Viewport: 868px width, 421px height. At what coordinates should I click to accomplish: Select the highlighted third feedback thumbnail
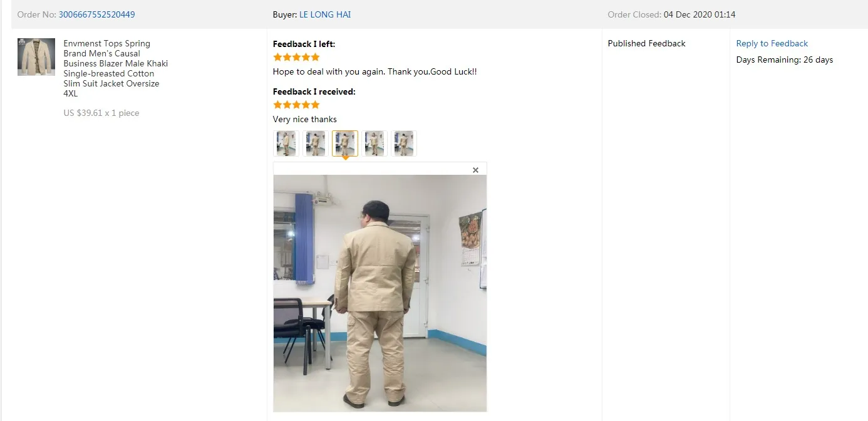pyautogui.click(x=345, y=143)
